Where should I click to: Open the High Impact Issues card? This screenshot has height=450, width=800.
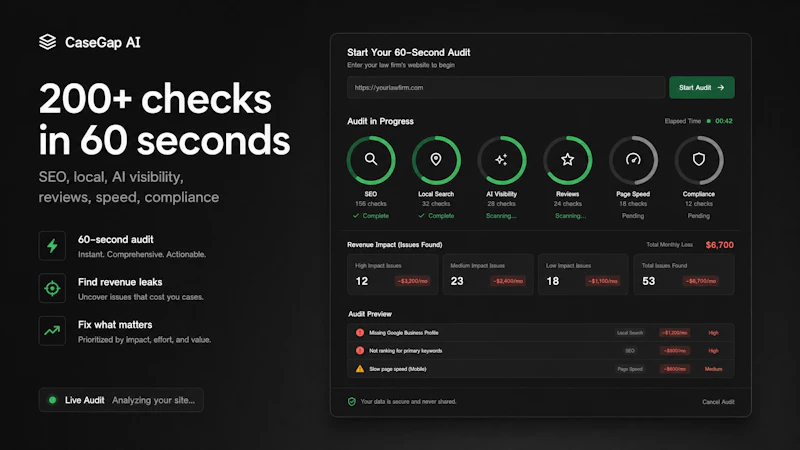(392, 274)
